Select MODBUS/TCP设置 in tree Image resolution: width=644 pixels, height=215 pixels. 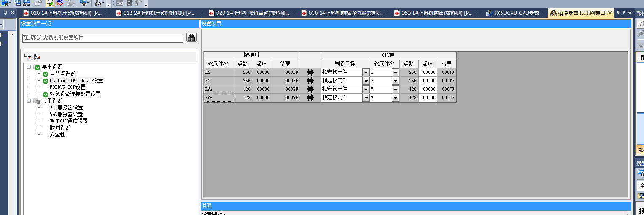tap(67, 87)
